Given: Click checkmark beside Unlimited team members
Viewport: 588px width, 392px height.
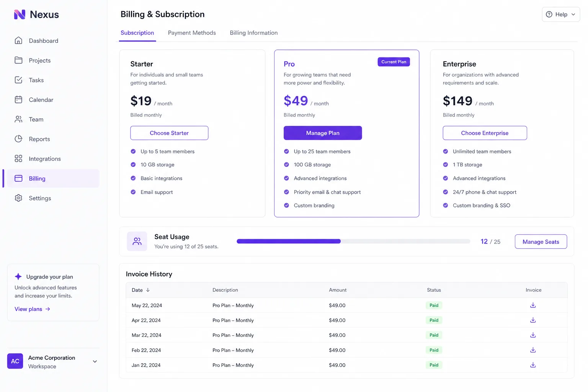Looking at the screenshot, I should coord(446,151).
